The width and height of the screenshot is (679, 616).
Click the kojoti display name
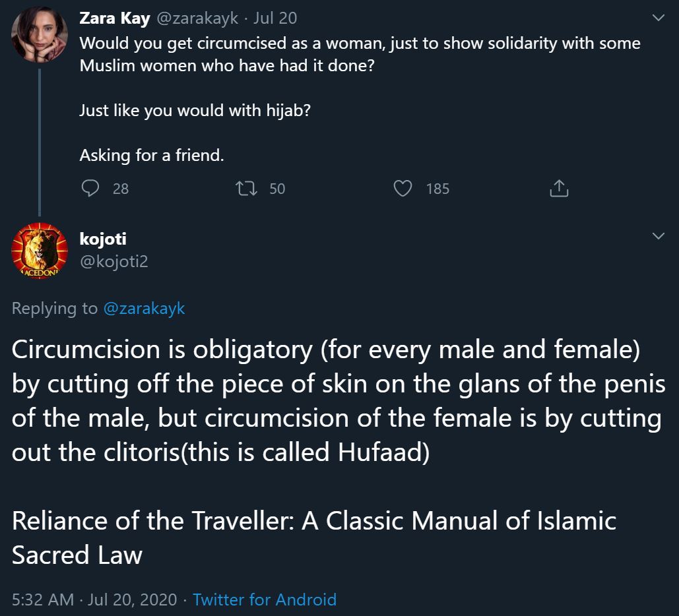click(103, 239)
